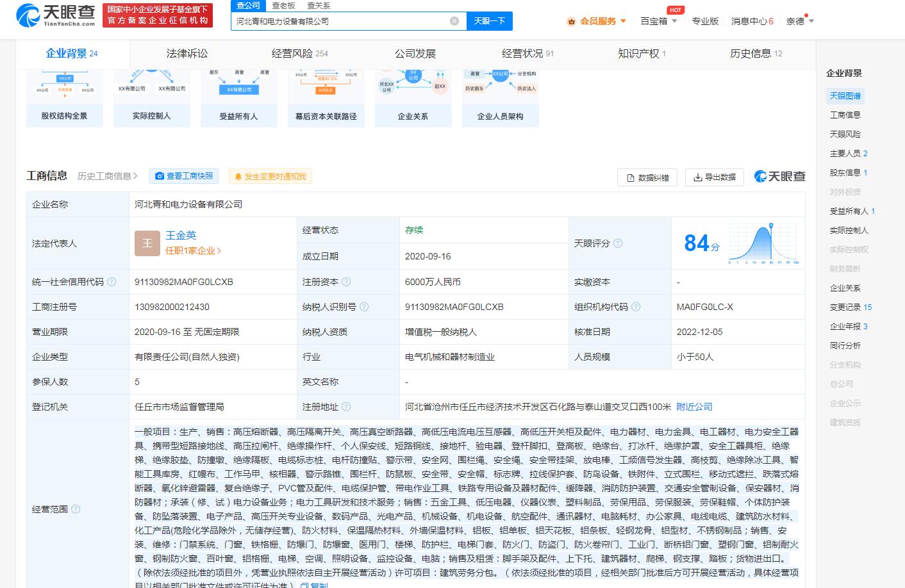Jump to 企业年报 in sidebar
This screenshot has width=905, height=588.
pos(849,327)
